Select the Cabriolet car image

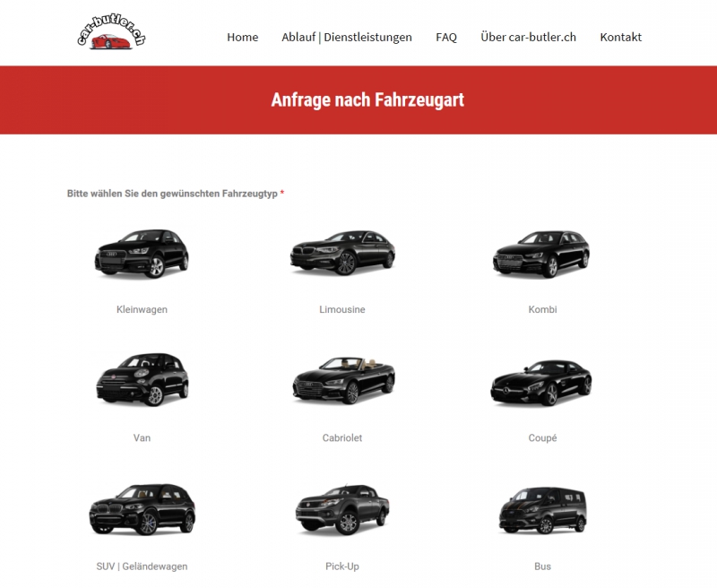[x=343, y=380]
